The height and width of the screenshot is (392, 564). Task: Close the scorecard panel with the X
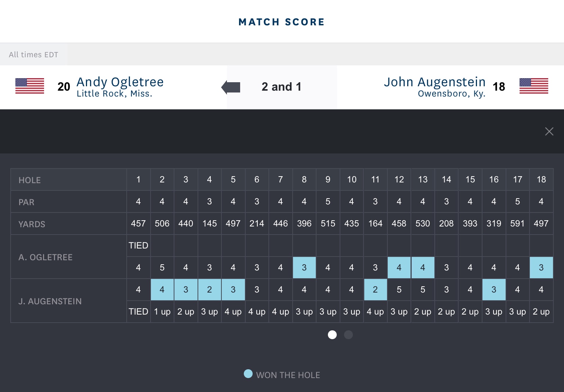point(549,131)
